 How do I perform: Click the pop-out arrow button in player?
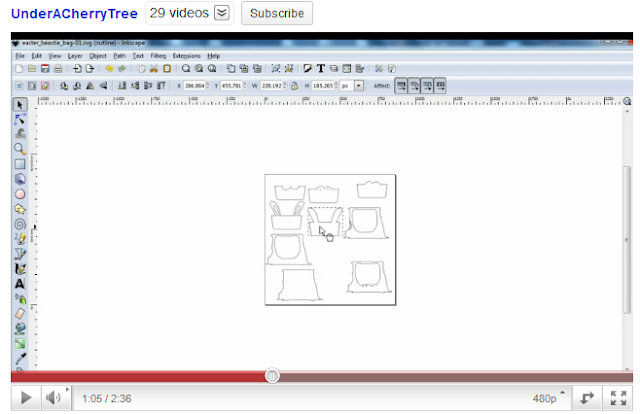point(587,398)
